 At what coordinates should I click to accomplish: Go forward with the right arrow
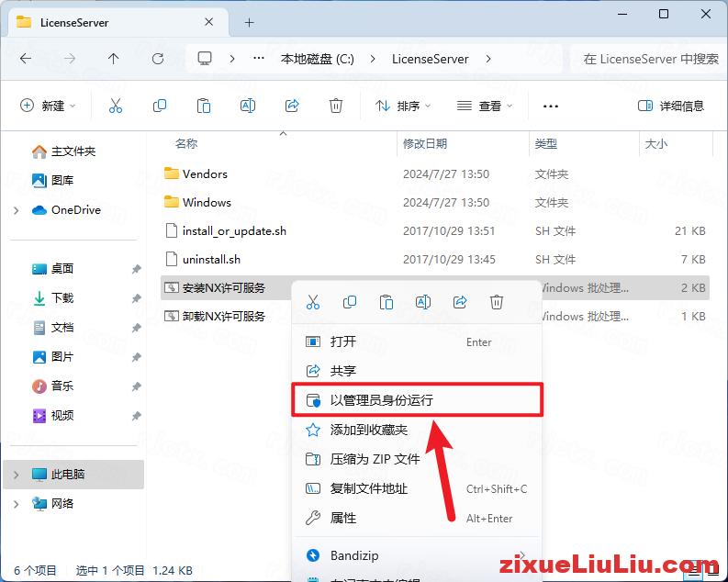tap(70, 59)
